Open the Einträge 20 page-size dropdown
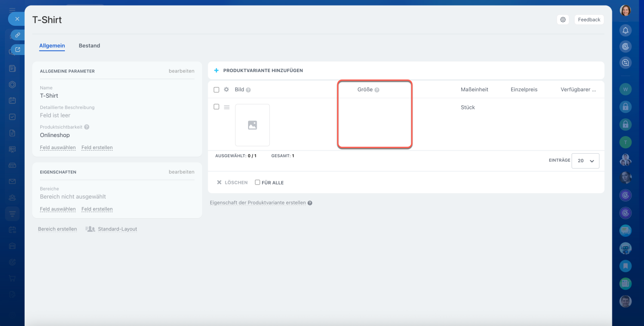644x326 pixels. (585, 161)
